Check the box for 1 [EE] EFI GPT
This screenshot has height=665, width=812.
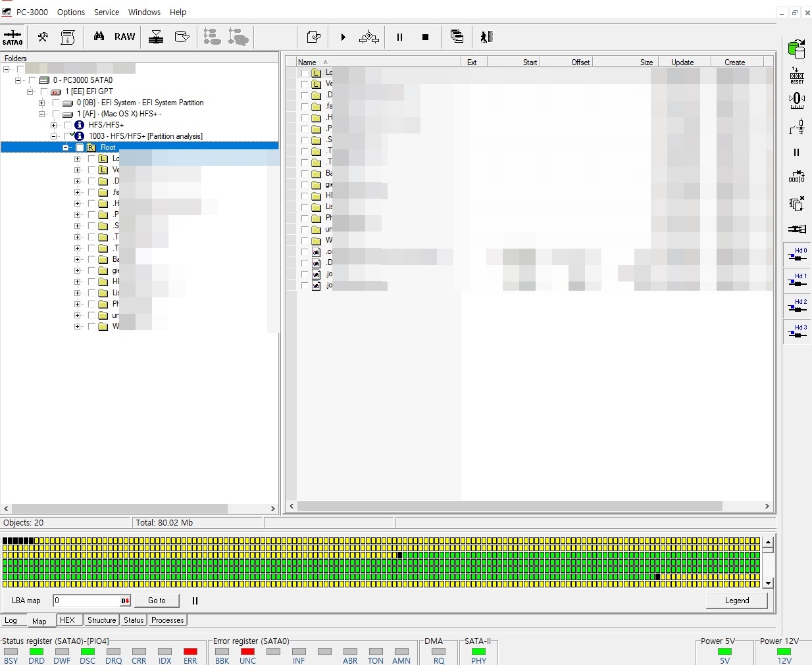pos(44,91)
